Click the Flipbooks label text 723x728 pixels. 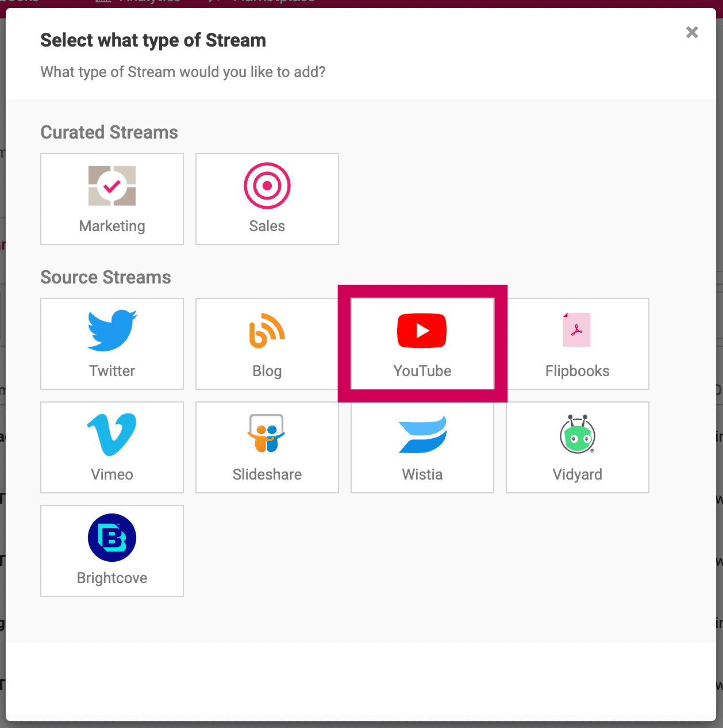click(x=578, y=371)
